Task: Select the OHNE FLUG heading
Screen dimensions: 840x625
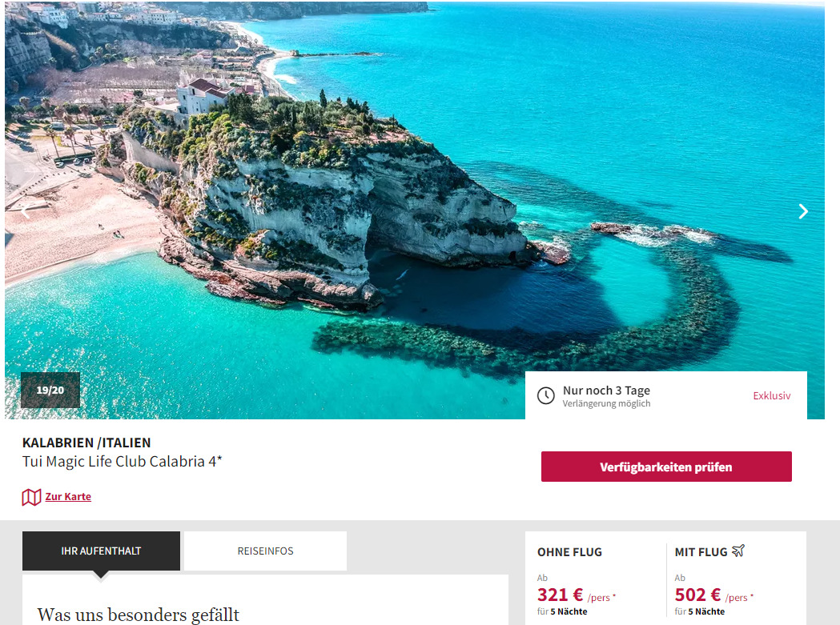Action: [569, 552]
